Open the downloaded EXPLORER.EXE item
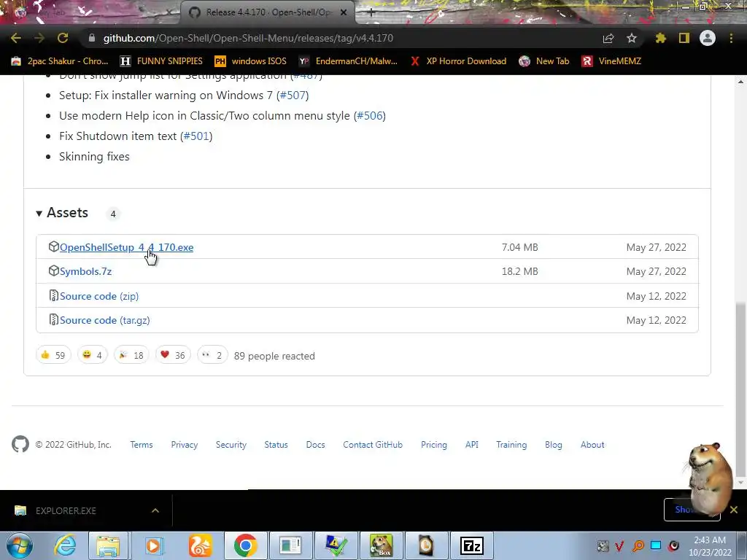The height and width of the screenshot is (560, 747). tap(66, 510)
